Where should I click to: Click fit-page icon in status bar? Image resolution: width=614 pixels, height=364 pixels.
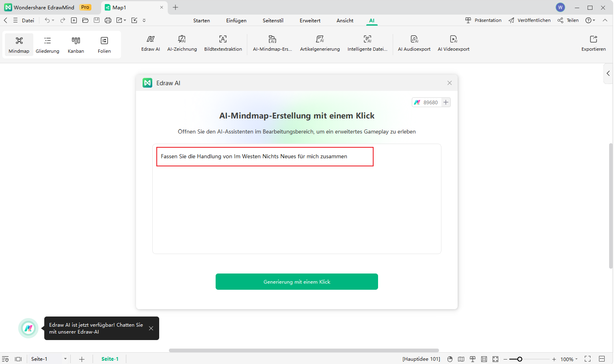(484, 359)
